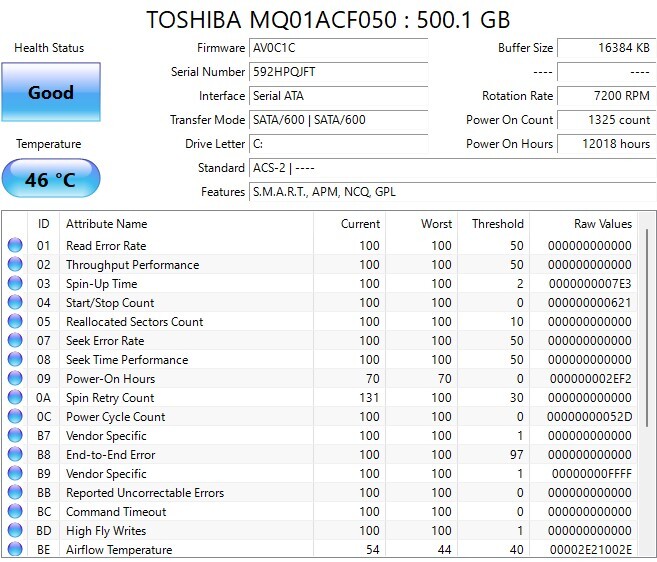This screenshot has width=657, height=562.
Task: Click the Good health status button
Action: click(51, 92)
